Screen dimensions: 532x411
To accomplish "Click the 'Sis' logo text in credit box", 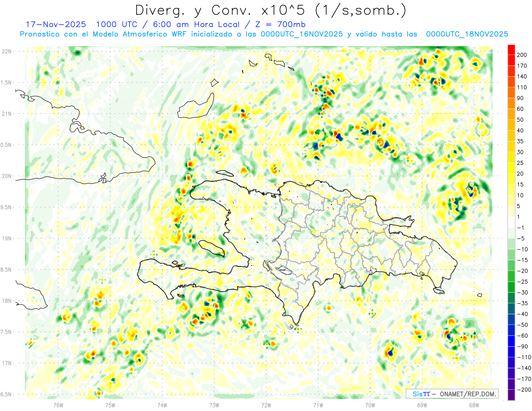I will point(418,394).
